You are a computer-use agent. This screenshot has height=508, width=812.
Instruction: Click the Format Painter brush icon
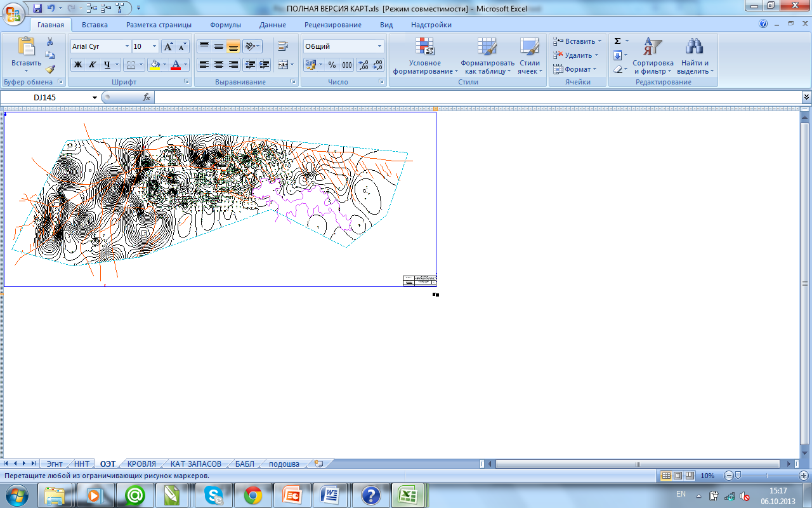point(50,69)
